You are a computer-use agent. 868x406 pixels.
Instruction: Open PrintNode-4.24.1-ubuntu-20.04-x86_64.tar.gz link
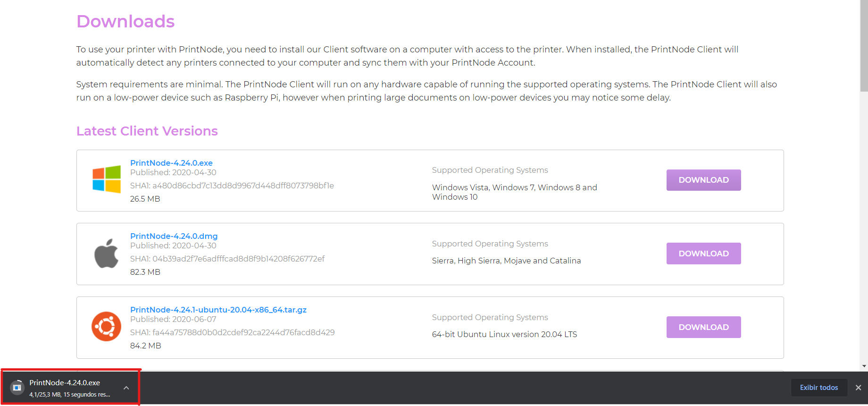(x=218, y=310)
